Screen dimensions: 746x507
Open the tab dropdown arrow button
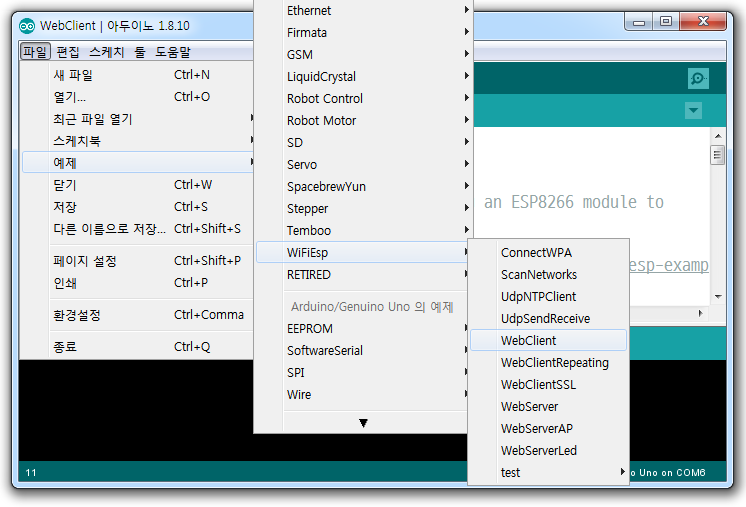pyautogui.click(x=693, y=111)
